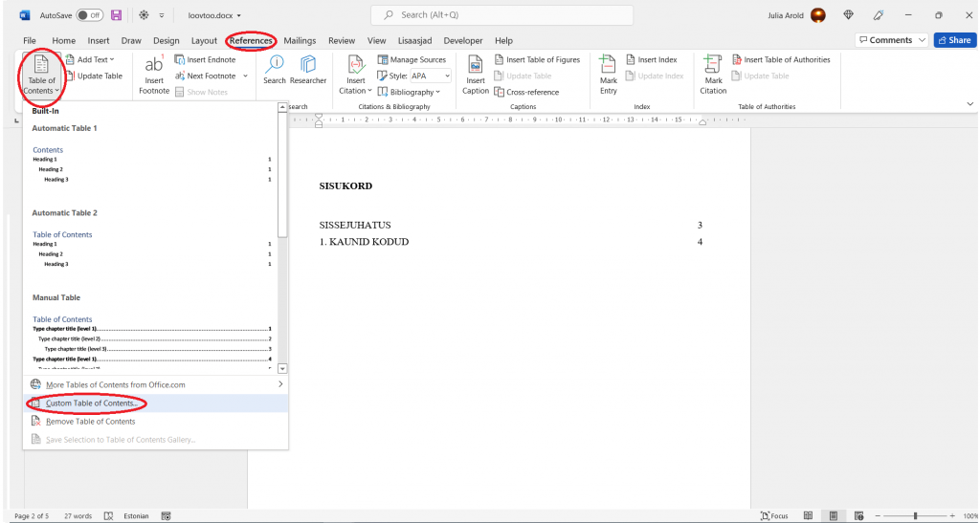Open citation Style APA dropdown
This screenshot has height=523, width=980.
(x=430, y=76)
